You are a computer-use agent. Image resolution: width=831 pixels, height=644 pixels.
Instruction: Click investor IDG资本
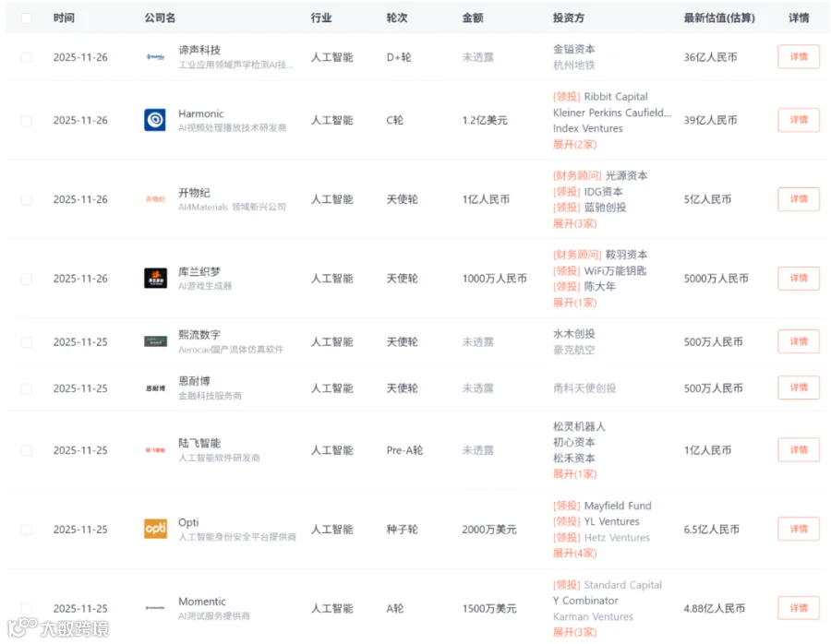click(604, 192)
